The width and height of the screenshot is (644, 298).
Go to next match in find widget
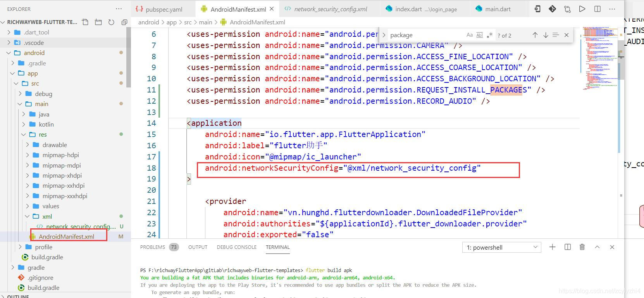click(546, 35)
